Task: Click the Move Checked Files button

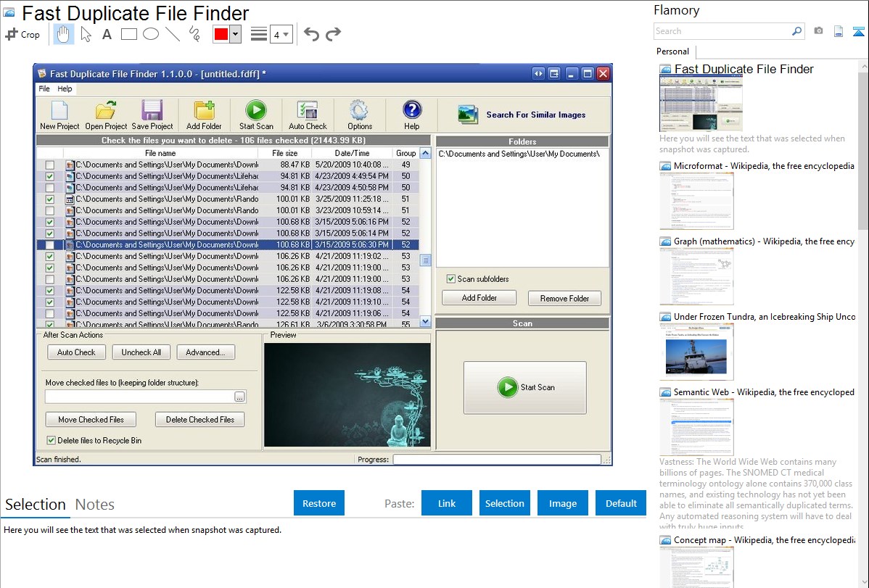Action: tap(91, 420)
